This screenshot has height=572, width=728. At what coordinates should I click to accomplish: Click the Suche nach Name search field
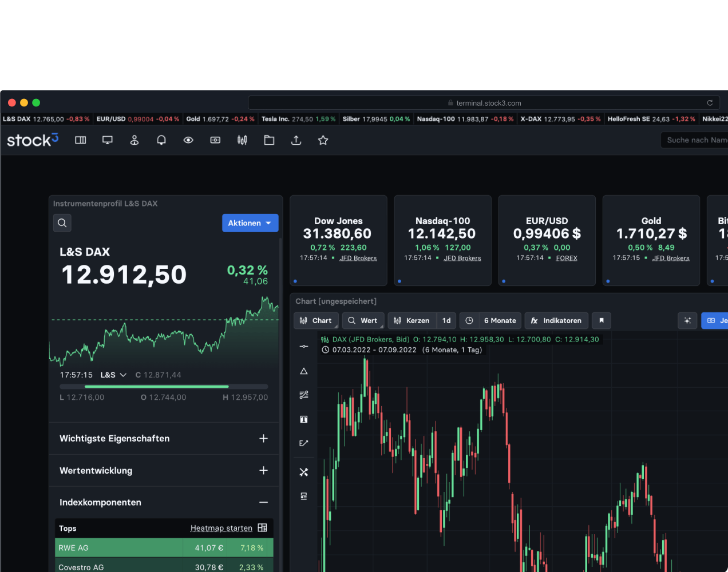[x=695, y=140]
